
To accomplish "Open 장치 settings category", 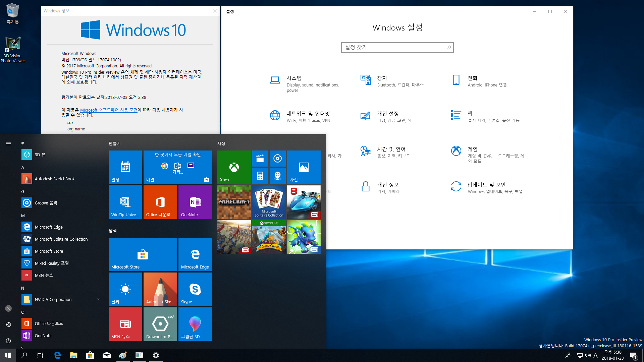I will coord(392,81).
